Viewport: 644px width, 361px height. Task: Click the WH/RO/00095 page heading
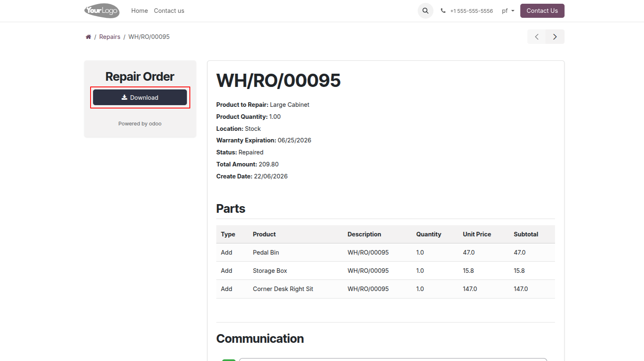point(278,80)
